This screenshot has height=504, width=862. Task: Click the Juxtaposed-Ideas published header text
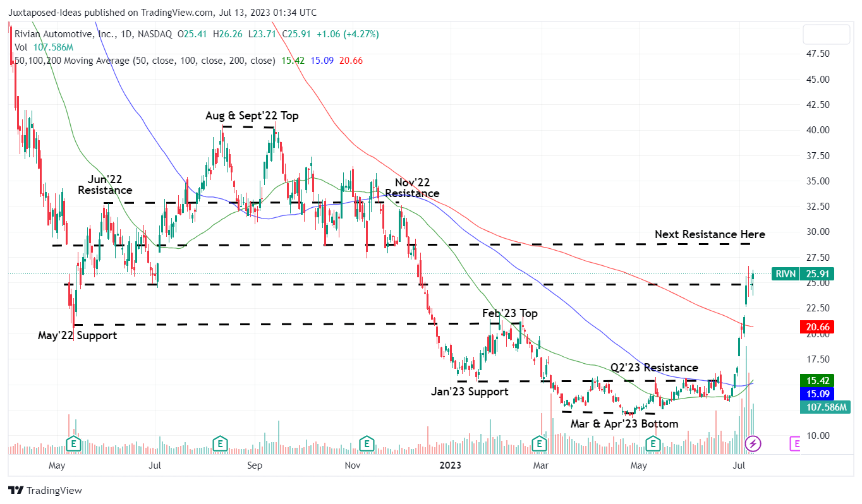[162, 12]
